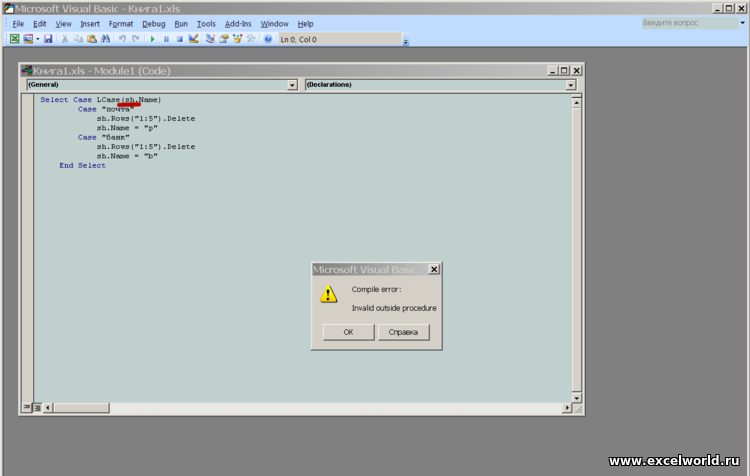Open the Help menu
The height and width of the screenshot is (476, 750).
(305, 23)
